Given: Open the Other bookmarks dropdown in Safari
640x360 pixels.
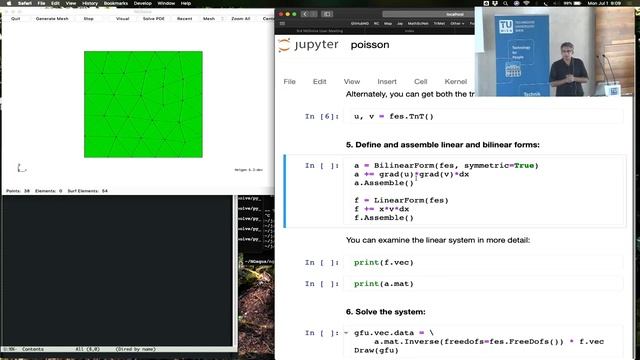Looking at the screenshot, I should (457, 23).
